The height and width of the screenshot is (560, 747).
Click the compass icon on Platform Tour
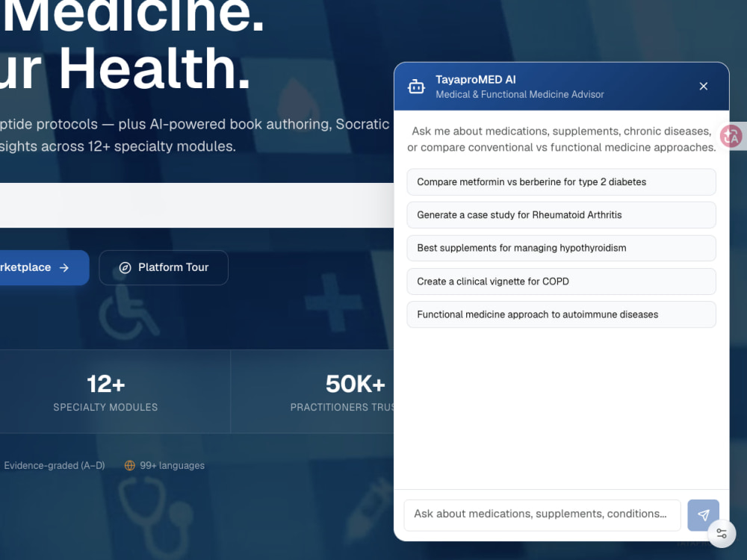coord(125,267)
